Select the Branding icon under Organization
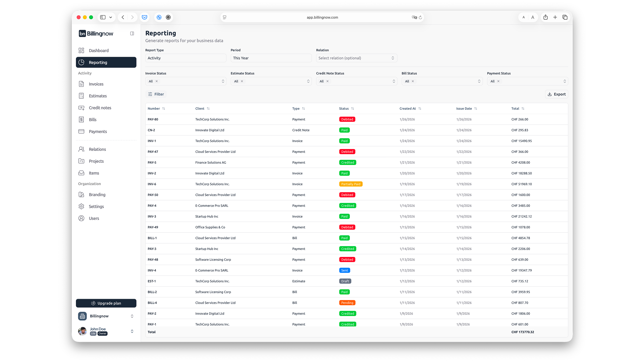The image size is (644, 362). point(81,194)
